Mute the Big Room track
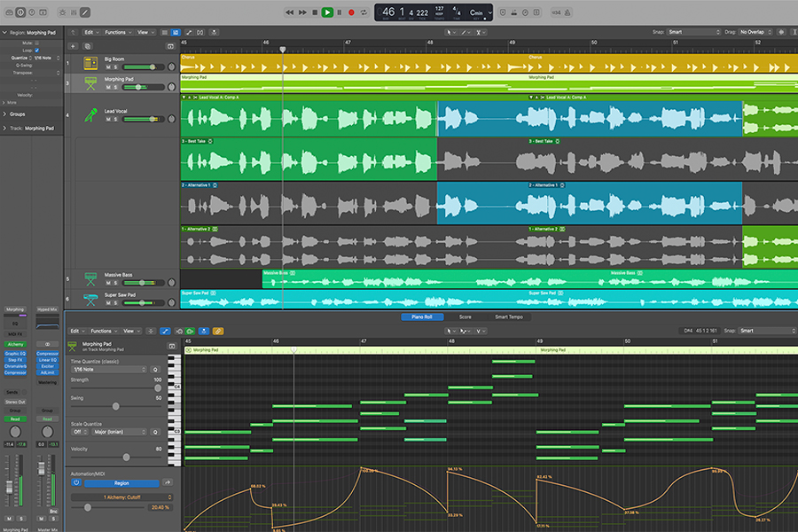This screenshot has height=532, width=798. point(108,67)
